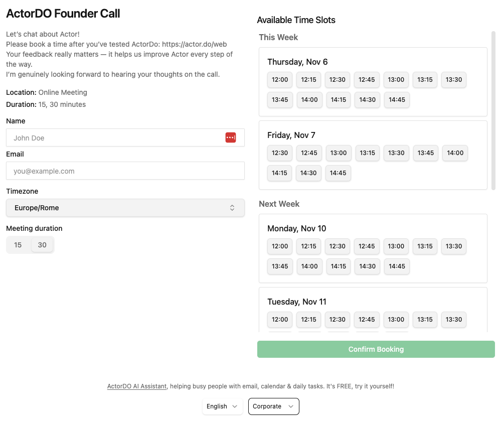
Task: Click the time slots list scrollbar
Action: pos(493,110)
